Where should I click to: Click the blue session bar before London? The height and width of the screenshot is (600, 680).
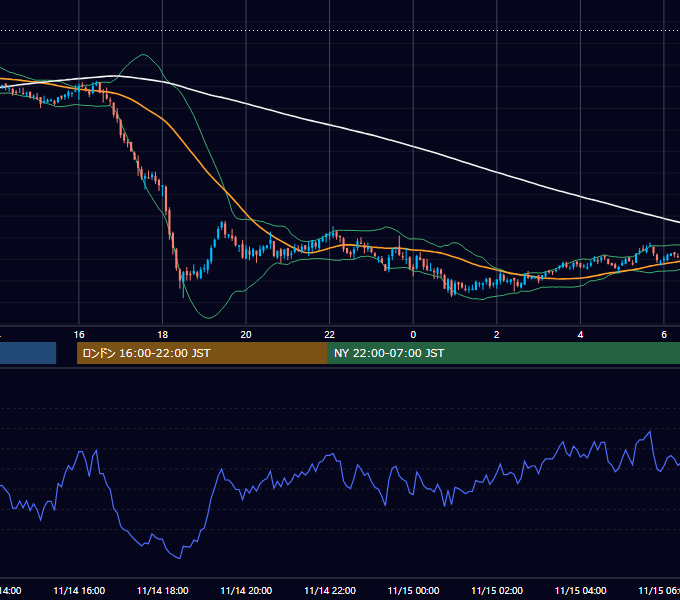click(28, 353)
